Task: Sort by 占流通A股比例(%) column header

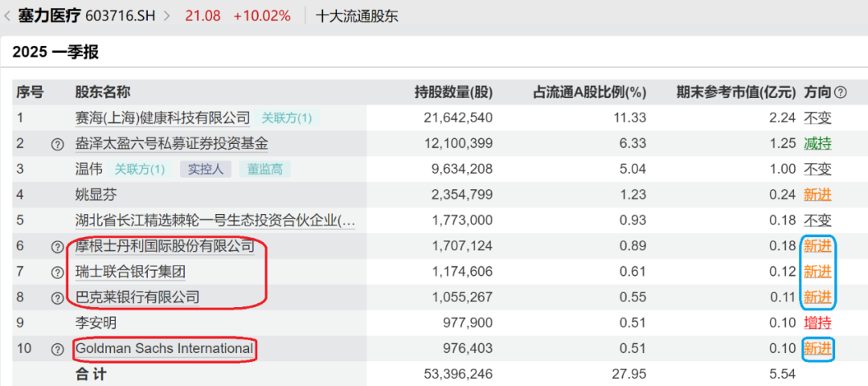Action: [x=590, y=92]
